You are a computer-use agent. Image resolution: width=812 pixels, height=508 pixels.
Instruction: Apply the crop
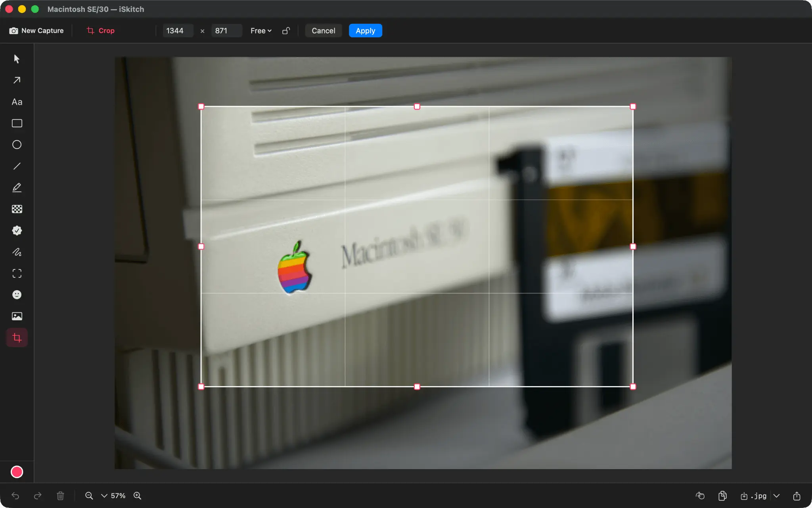point(365,31)
